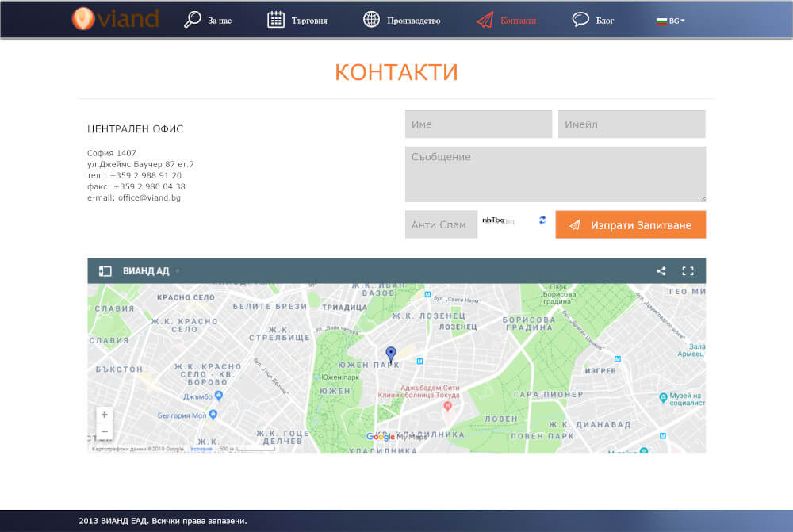Viewport: 793px width, 532px height.
Task: Click the факс: +359 2 980 04 38 line
Action: 136,186
